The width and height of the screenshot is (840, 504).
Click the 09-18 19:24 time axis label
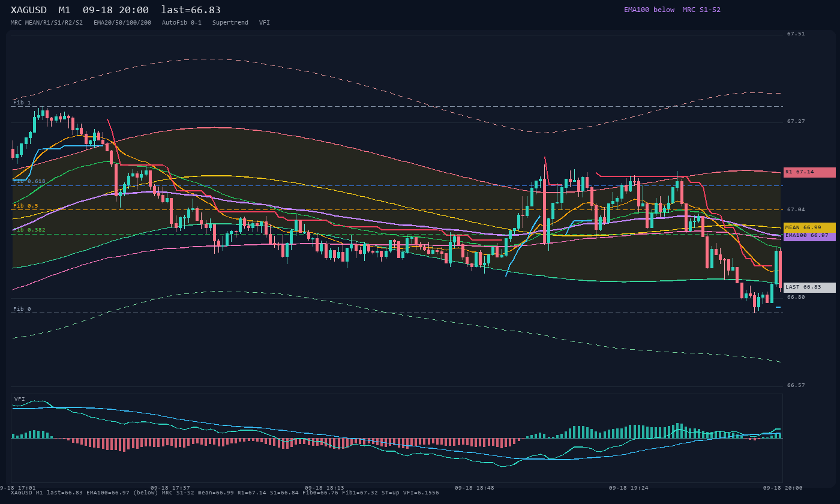[629, 488]
